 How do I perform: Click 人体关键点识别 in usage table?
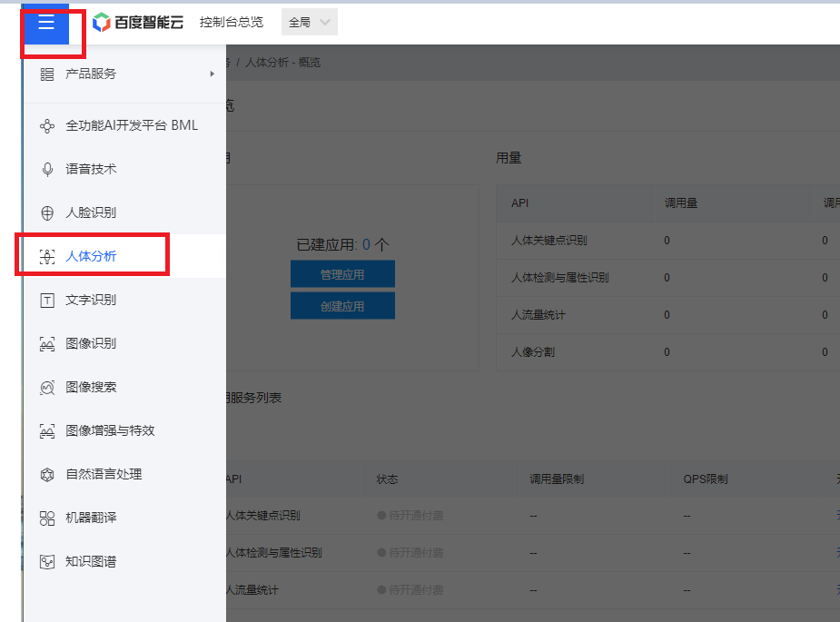[549, 241]
